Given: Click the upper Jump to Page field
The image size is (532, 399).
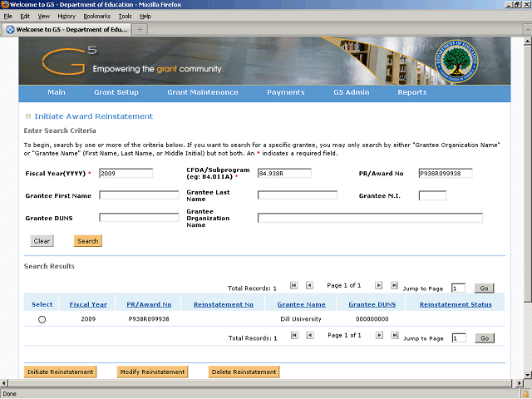Looking at the screenshot, I should 458,288.
